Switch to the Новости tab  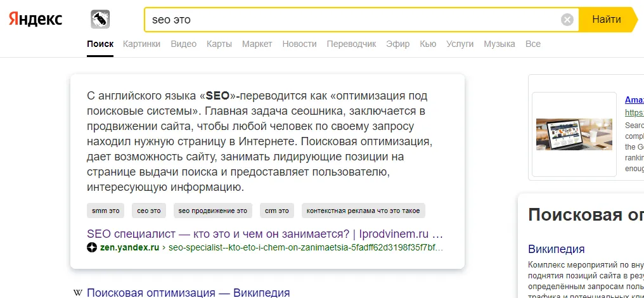[x=299, y=44]
